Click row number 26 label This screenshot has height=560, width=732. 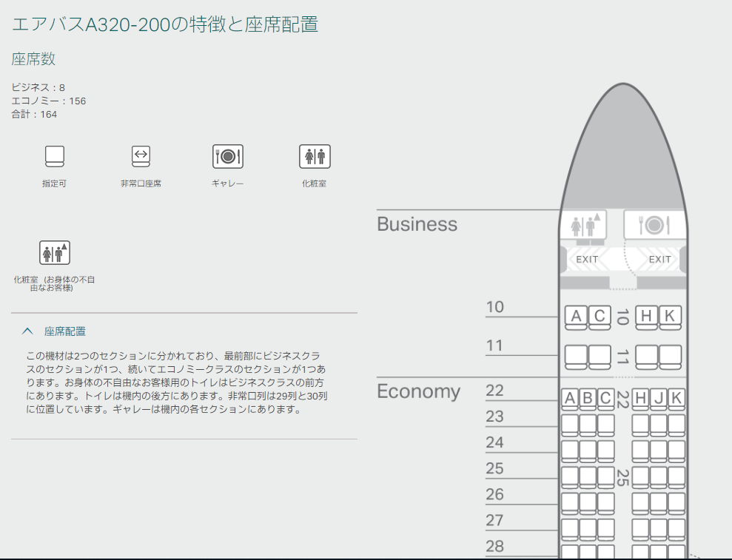494,494
